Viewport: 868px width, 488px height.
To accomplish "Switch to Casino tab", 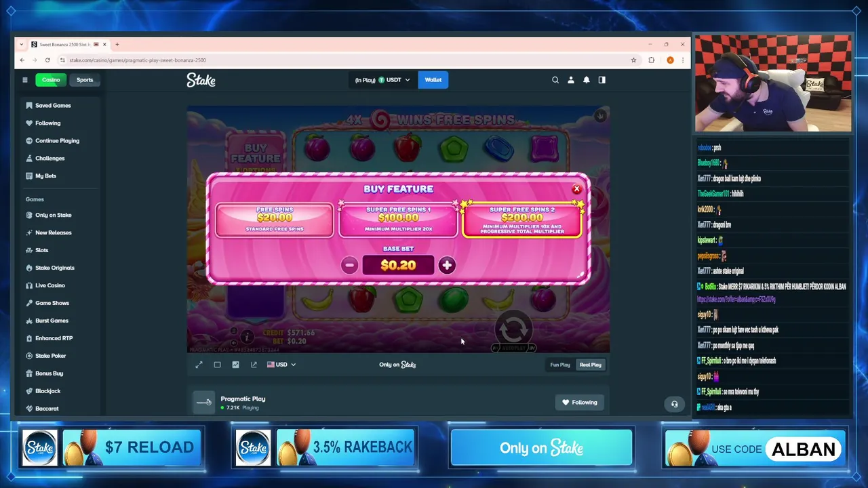I will [x=51, y=80].
